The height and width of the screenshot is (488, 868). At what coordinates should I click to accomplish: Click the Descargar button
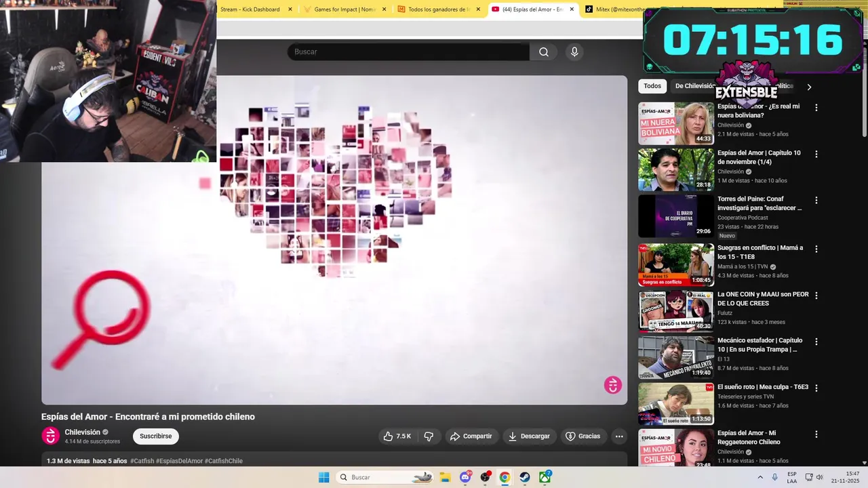click(529, 436)
